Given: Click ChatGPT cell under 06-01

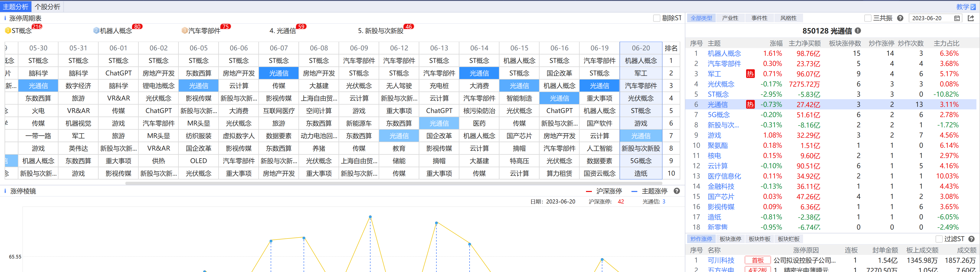Looking at the screenshot, I should (x=118, y=73).
